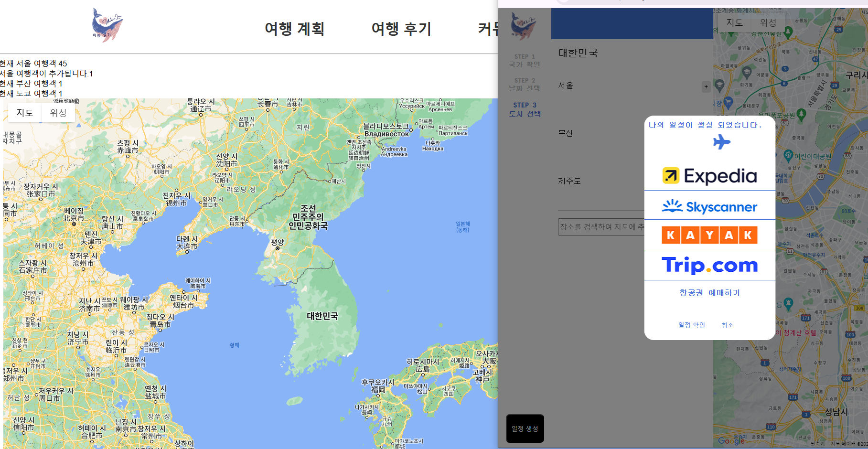This screenshot has height=449, width=868.
Task: Open the 여행 계획 menu
Action: click(x=295, y=29)
